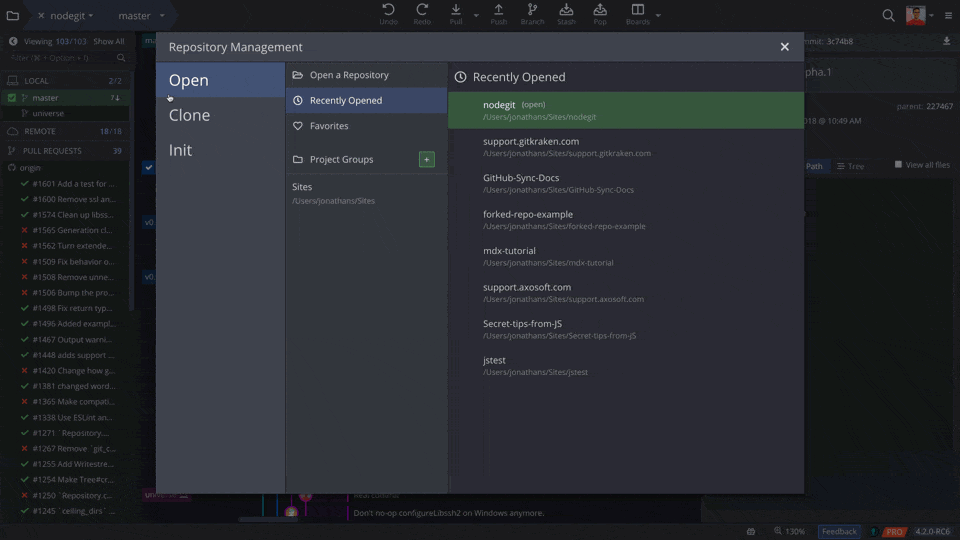Close the nodegit repository tab
Screen dimensions: 960x540
(x=41, y=15)
